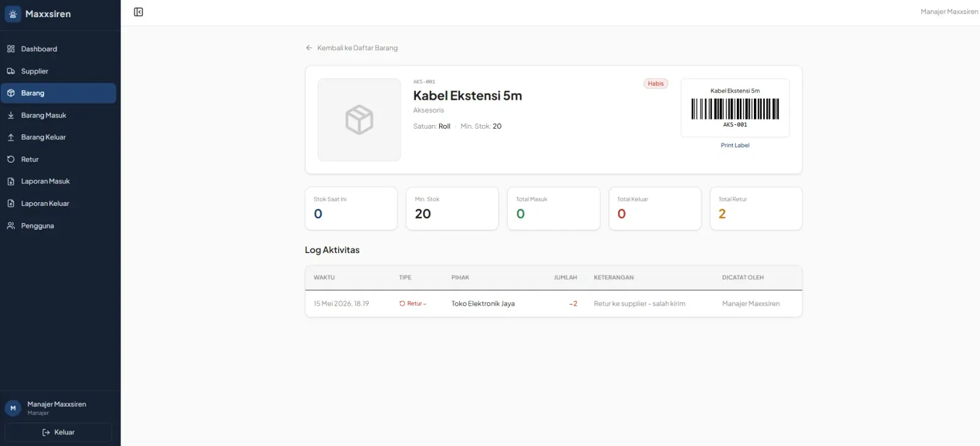The image size is (980, 446).
Task: Click 'Retur ke supplier - salah kirim' text
Action: 639,304
